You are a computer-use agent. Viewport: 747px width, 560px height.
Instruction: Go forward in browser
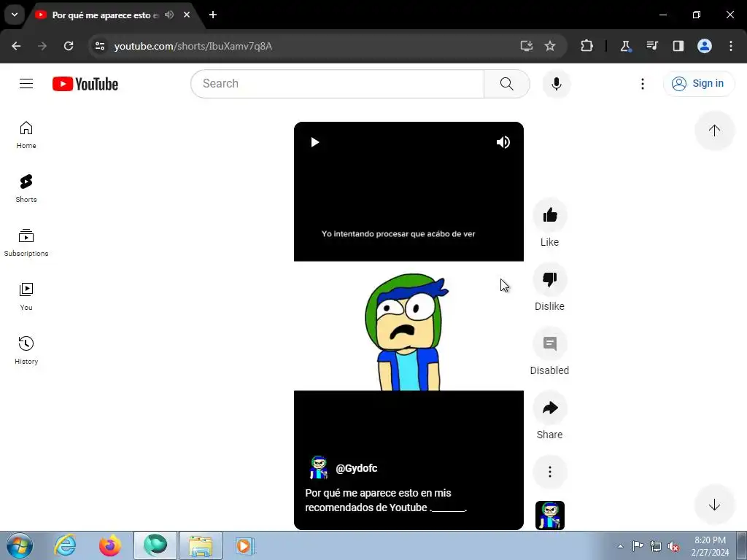point(42,46)
